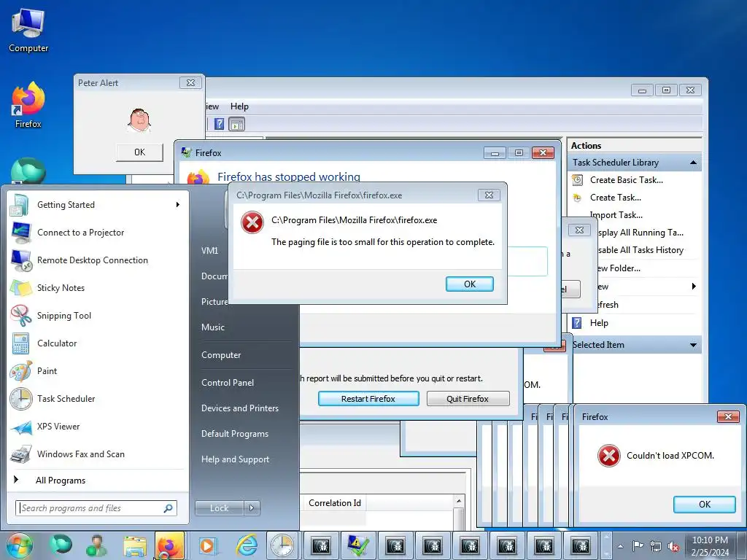Image resolution: width=747 pixels, height=560 pixels.
Task: Click Restart Firefox button
Action: 368,399
